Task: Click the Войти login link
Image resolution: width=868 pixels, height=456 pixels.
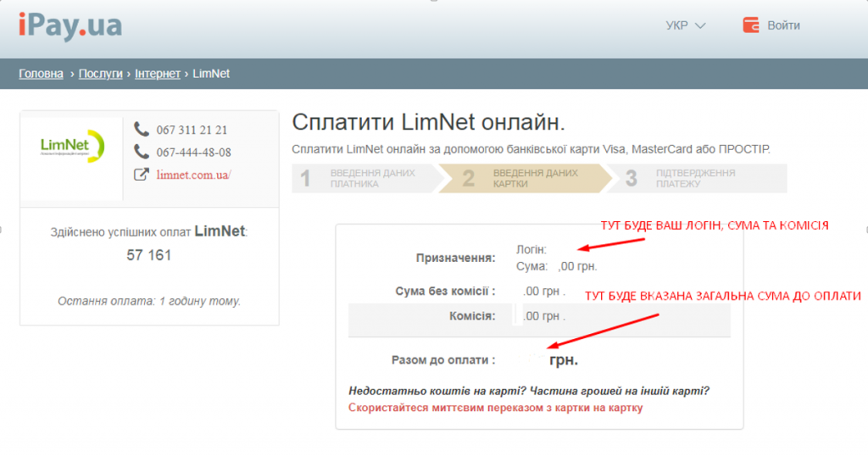Action: (x=783, y=25)
